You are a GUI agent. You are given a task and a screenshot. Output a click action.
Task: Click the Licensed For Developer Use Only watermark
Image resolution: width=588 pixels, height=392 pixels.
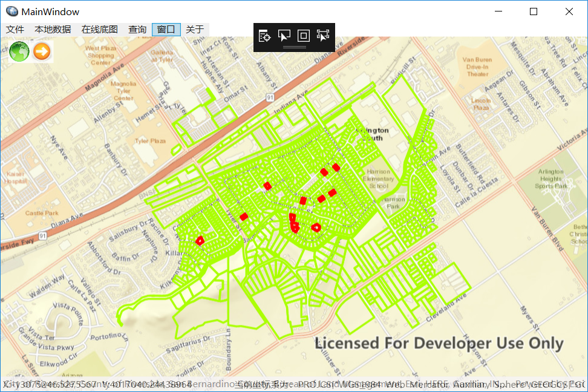pyautogui.click(x=437, y=343)
